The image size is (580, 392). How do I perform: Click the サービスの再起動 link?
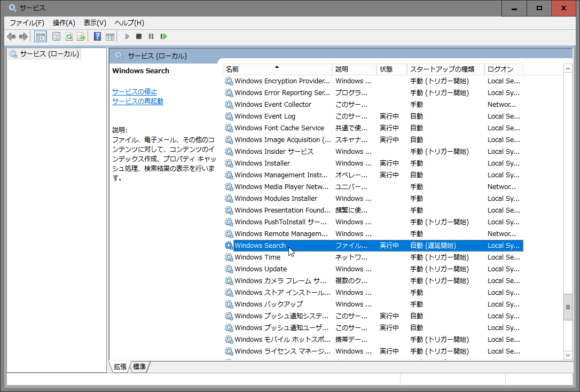click(138, 101)
